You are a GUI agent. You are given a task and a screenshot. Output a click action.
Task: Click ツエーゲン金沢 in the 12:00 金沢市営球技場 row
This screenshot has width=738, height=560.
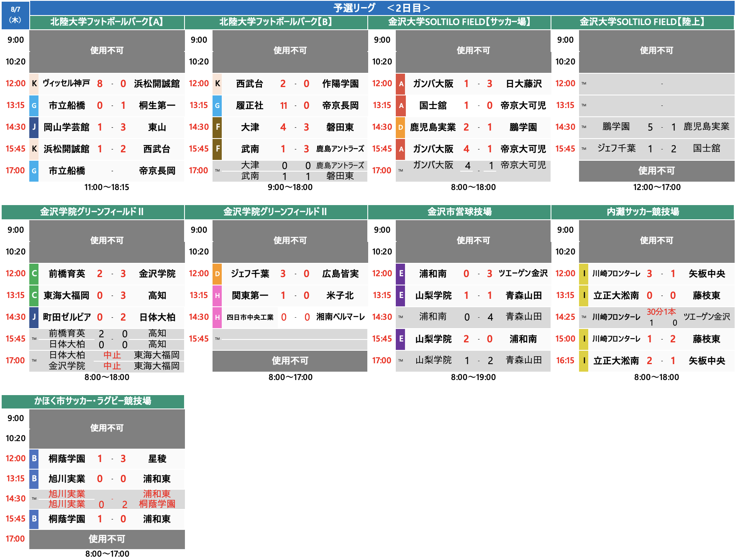tap(523, 273)
